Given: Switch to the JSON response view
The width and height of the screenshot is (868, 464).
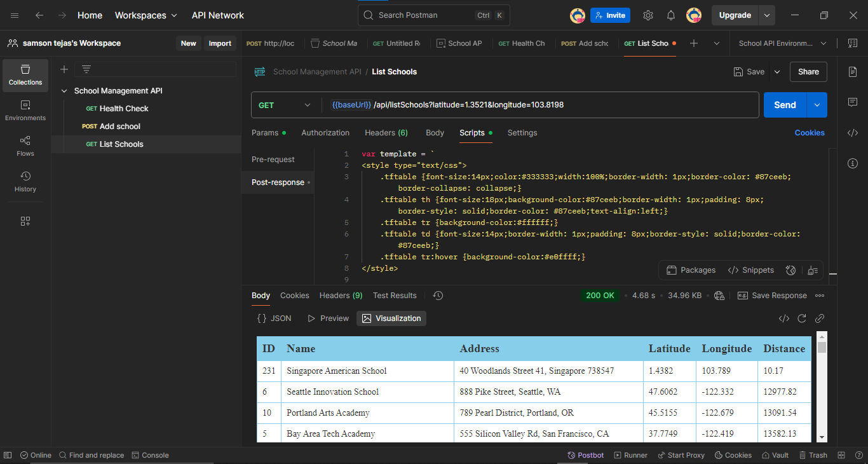Looking at the screenshot, I should tap(275, 318).
